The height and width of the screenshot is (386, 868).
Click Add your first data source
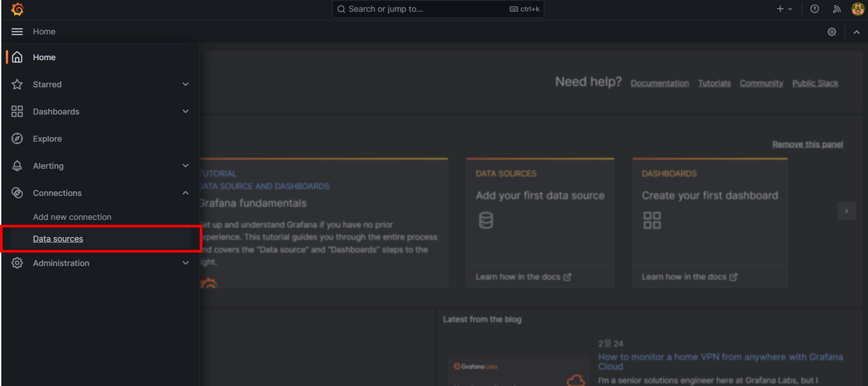(540, 195)
